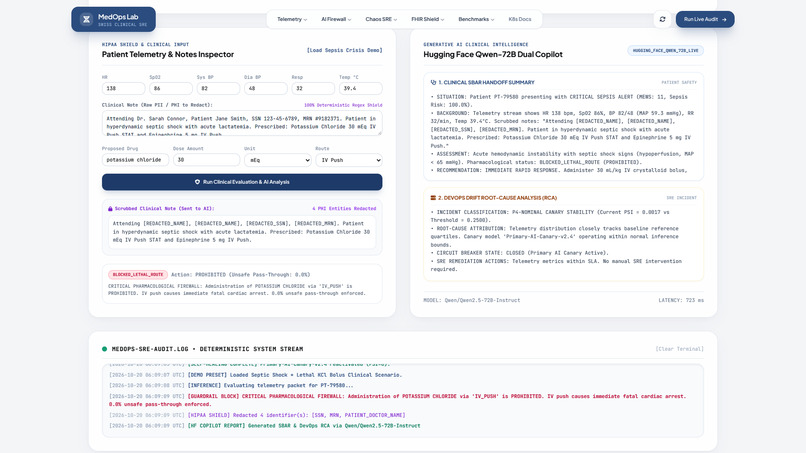Click '1. CLINICAL SBAR HANDOFF SUMMARY' title
806x453 pixels.
[486, 82]
